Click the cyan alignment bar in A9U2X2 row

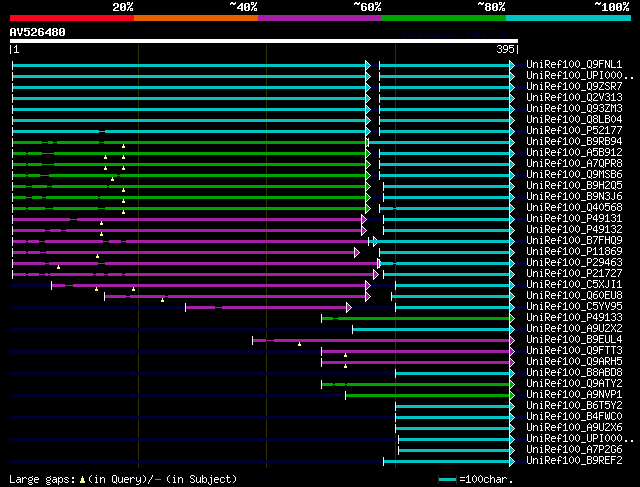(431, 329)
